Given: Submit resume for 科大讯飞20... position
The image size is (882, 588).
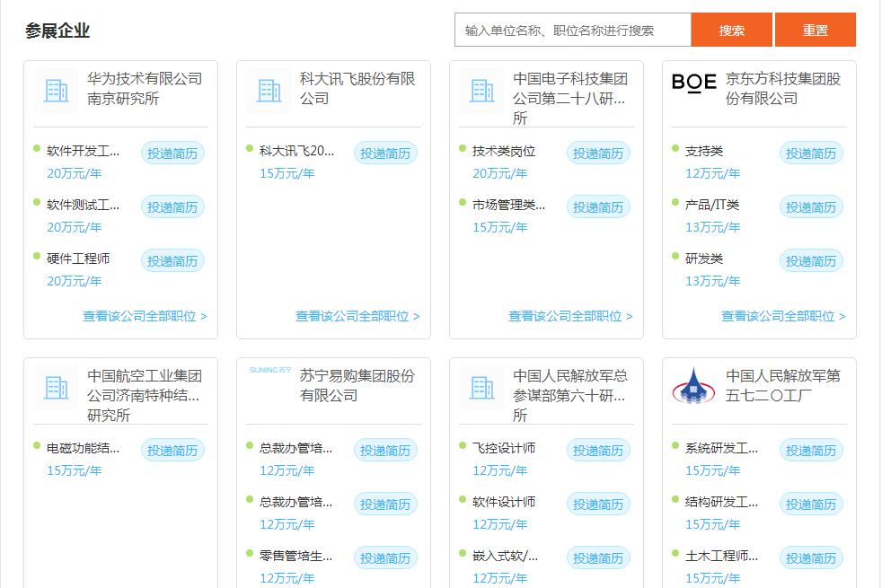Looking at the screenshot, I should [385, 154].
